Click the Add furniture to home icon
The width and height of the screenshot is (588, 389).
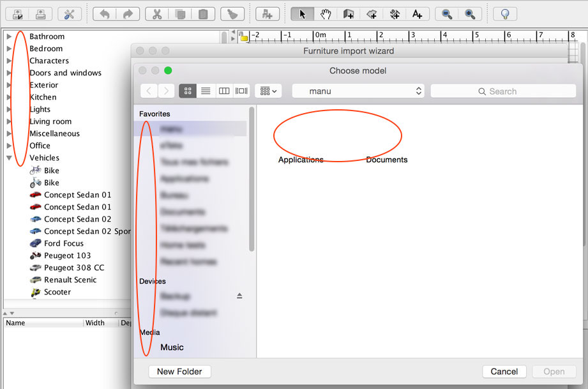(268, 14)
